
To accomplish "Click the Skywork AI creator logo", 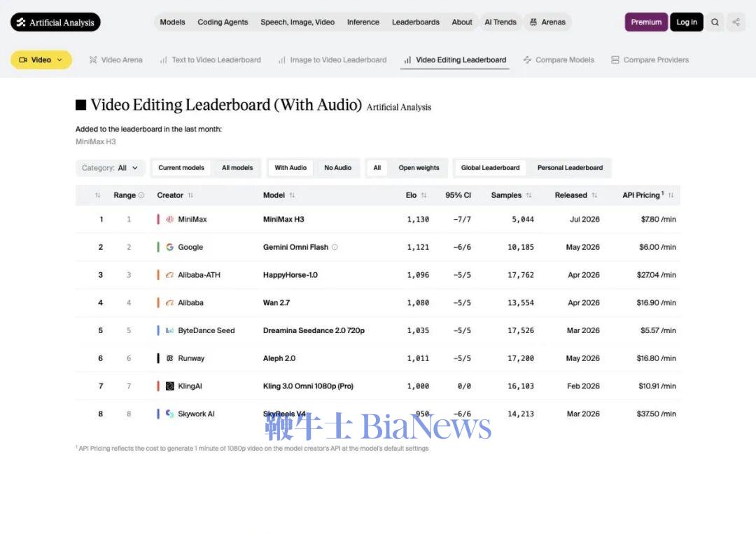I will [169, 414].
